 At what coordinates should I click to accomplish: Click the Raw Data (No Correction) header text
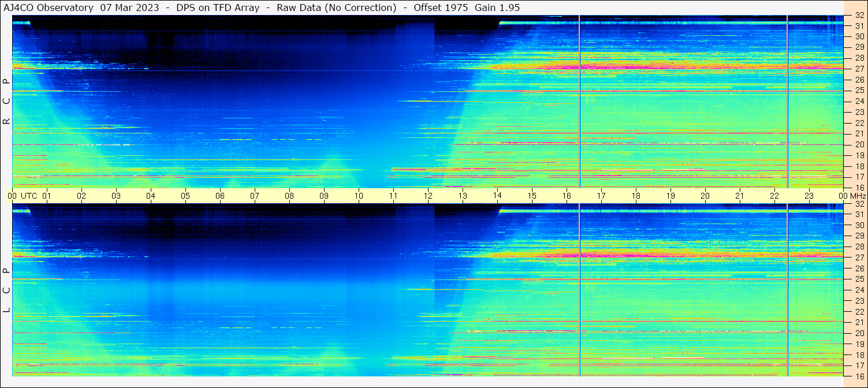[x=336, y=8]
